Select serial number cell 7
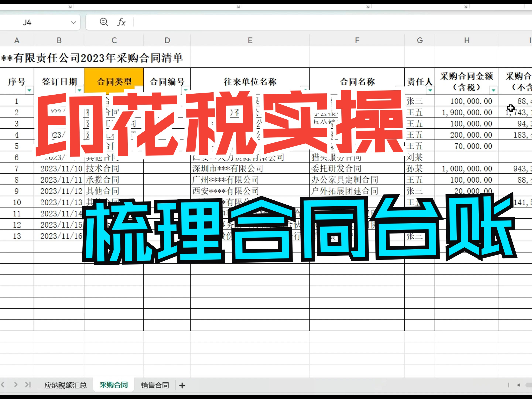The image size is (532, 399). pos(17,168)
